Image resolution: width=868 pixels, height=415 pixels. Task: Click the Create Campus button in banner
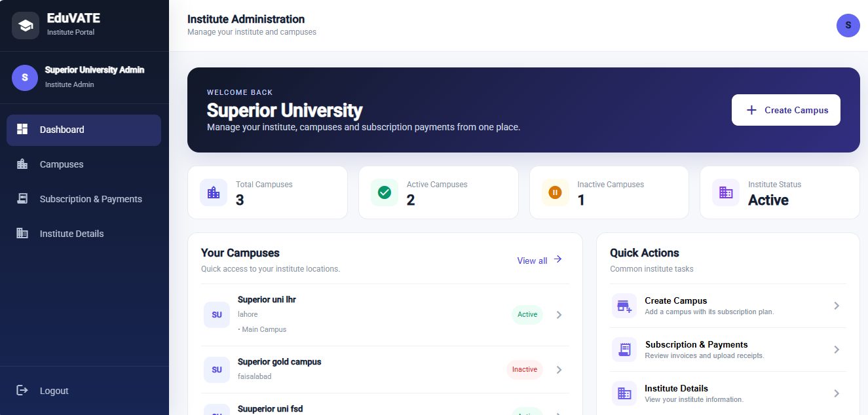point(786,110)
